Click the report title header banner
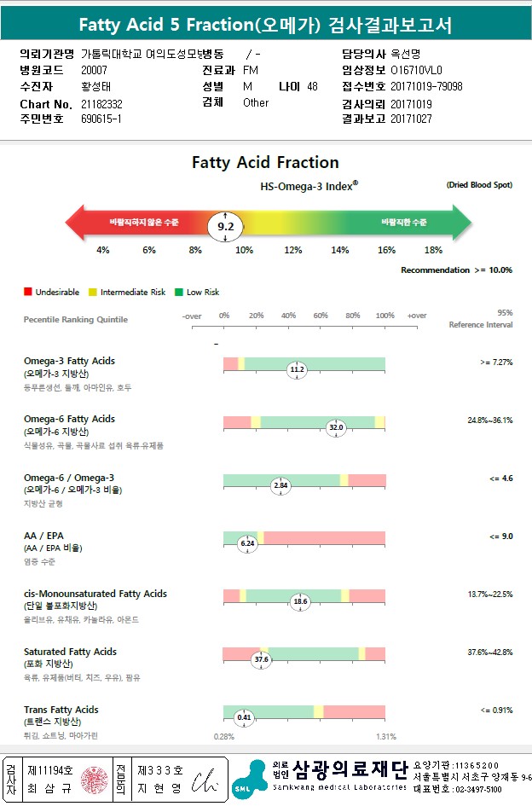 [265, 24]
